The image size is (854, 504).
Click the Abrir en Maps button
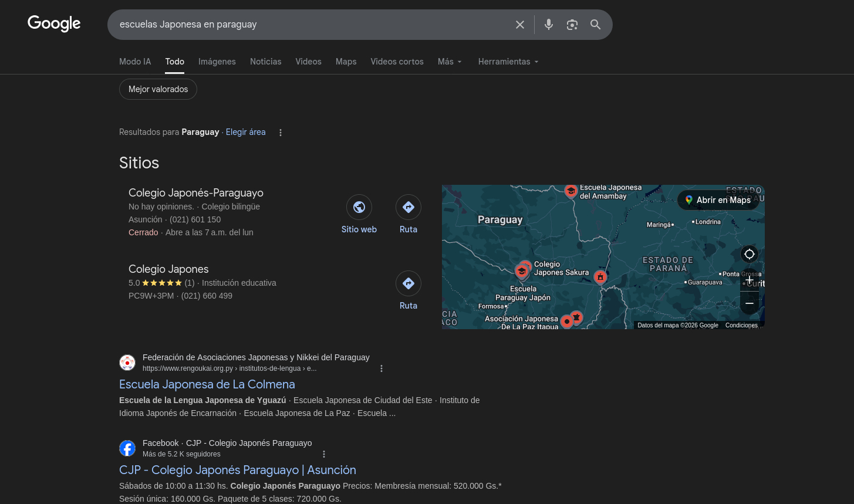[x=718, y=200]
